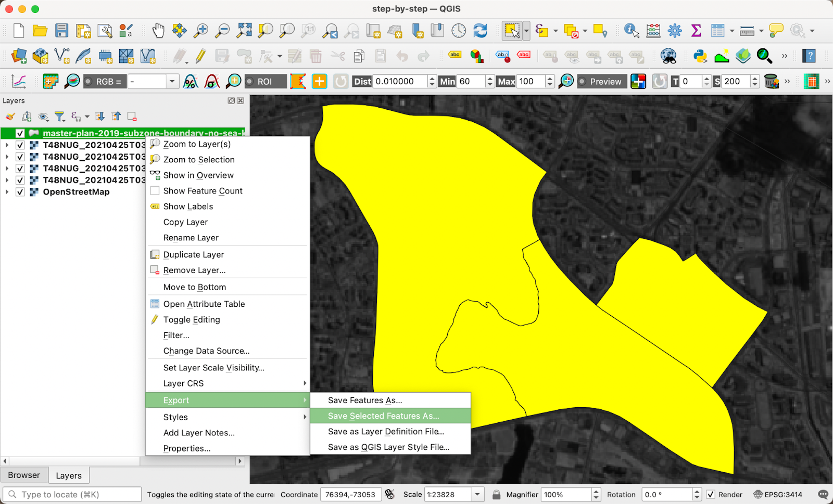Viewport: 833px width, 504px height.
Task: Open the Scale dropdown in status bar
Action: coord(477,495)
